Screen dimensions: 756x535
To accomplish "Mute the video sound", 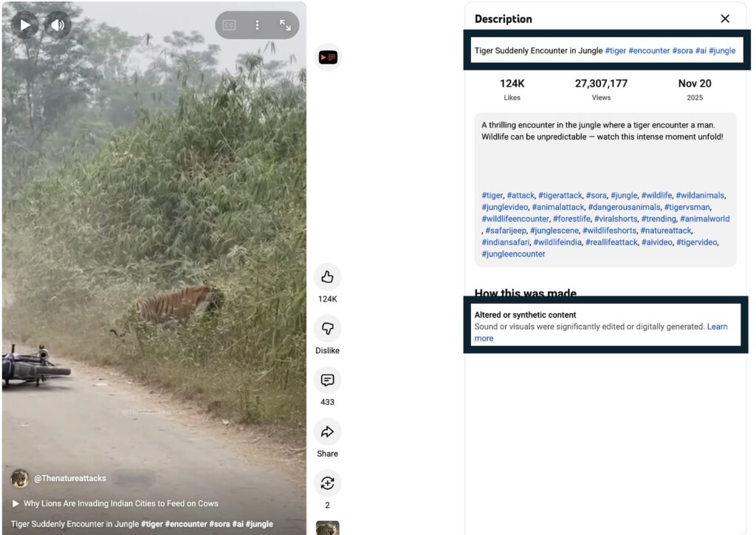I will 58,24.
